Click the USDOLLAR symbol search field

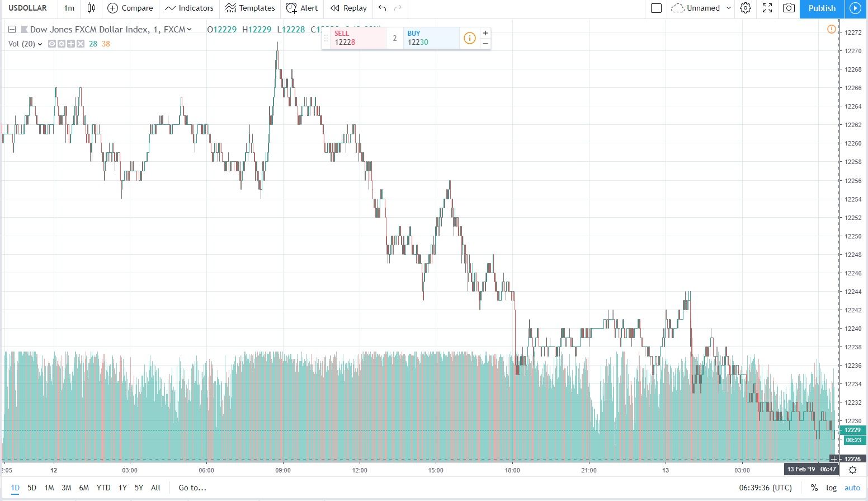[x=28, y=8]
